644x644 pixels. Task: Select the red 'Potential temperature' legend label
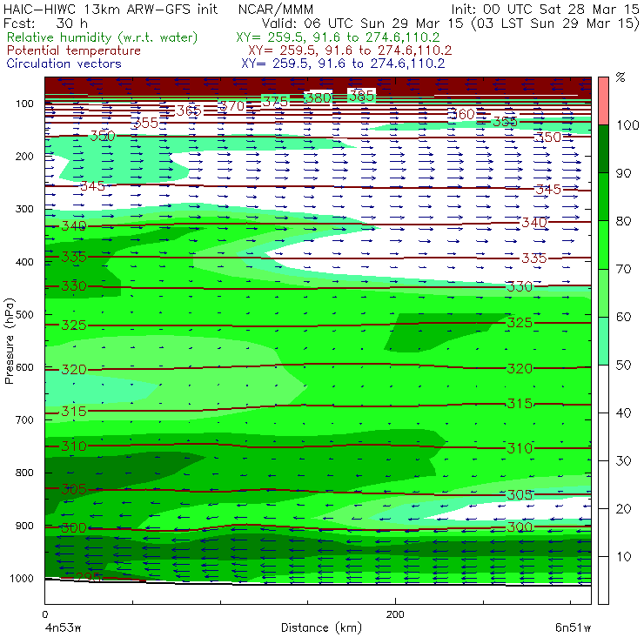click(x=73, y=50)
